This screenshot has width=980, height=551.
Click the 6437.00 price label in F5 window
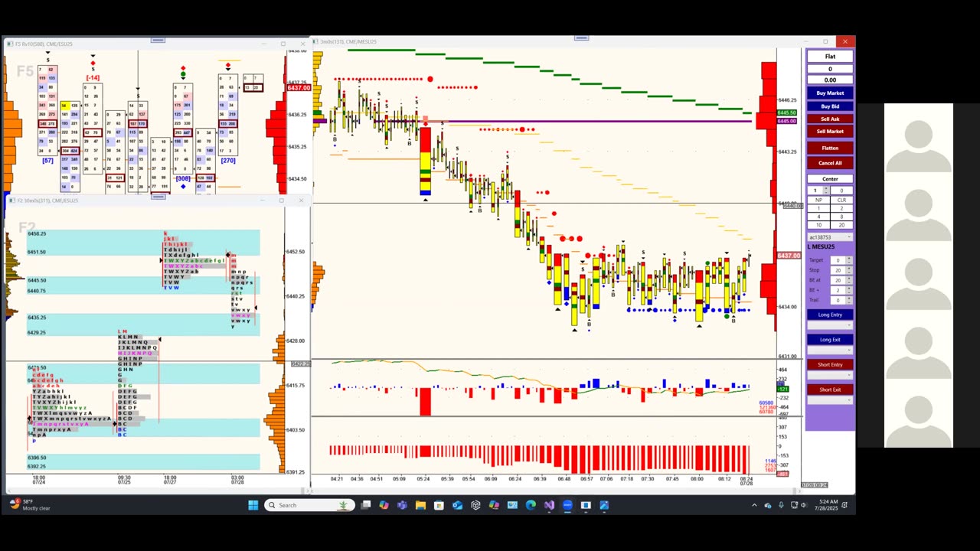tap(299, 88)
